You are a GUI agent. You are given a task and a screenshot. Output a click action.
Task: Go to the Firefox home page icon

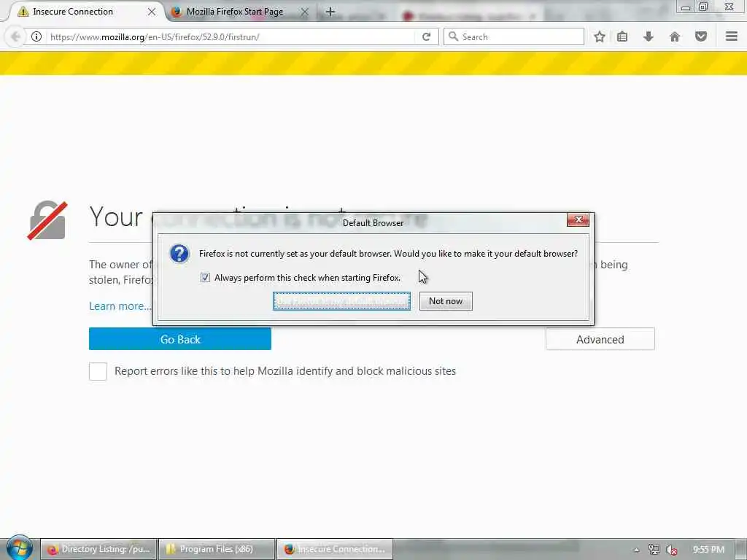click(675, 36)
